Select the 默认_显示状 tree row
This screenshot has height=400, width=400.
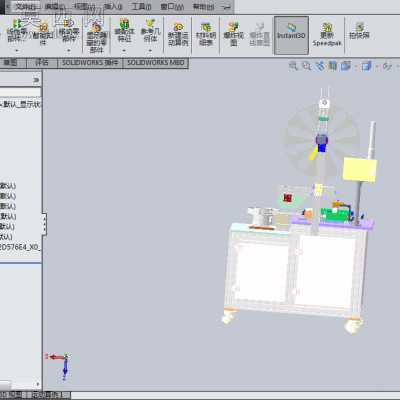21,104
